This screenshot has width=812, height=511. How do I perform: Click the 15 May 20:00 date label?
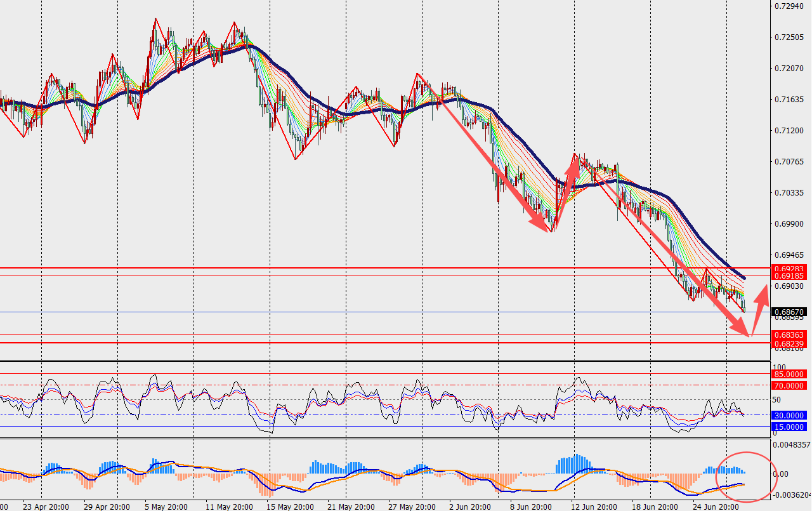pos(289,507)
